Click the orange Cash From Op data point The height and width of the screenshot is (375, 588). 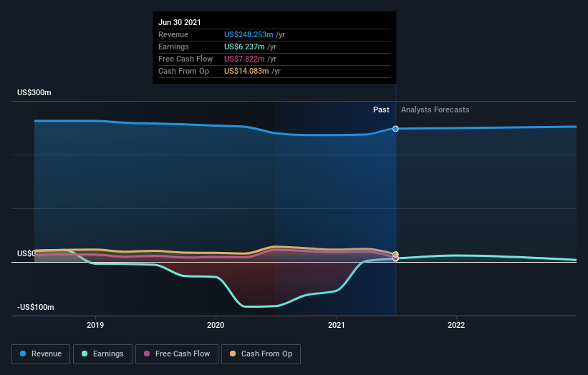(x=395, y=254)
